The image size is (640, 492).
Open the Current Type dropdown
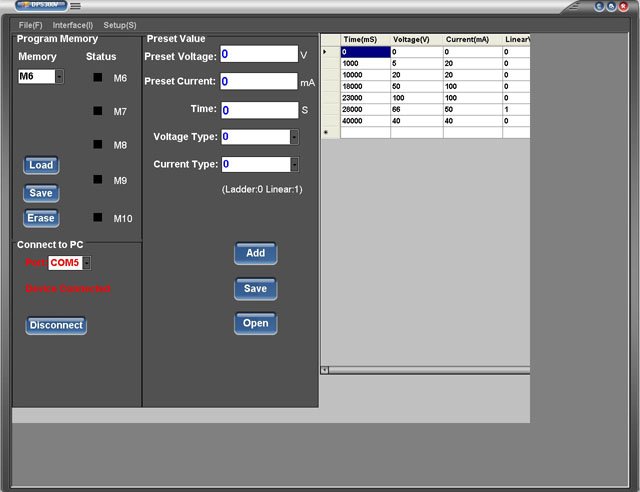tap(294, 164)
